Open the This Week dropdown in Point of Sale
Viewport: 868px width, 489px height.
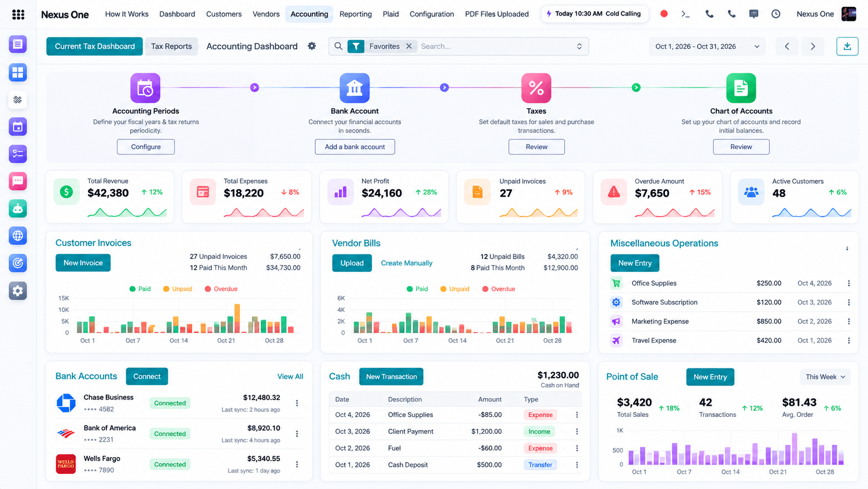pyautogui.click(x=825, y=377)
